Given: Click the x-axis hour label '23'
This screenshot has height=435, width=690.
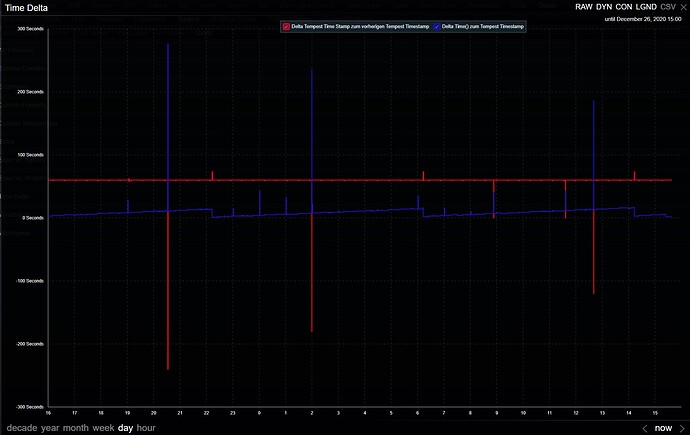Looking at the screenshot, I should coord(233,413).
